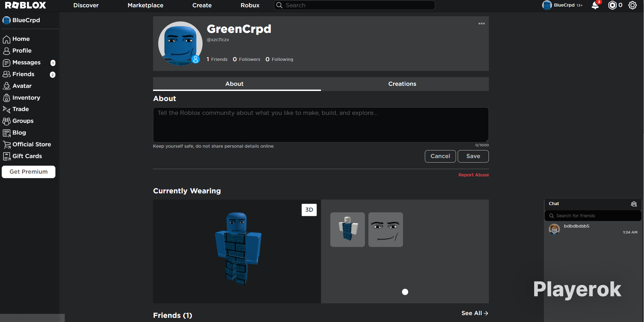Open the settings gear icon
Image resolution: width=644 pixels, height=322 pixels.
click(633, 5)
